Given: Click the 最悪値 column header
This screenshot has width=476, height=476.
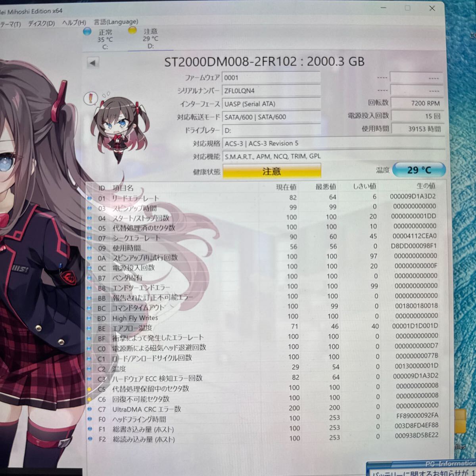Looking at the screenshot, I should click(326, 186).
